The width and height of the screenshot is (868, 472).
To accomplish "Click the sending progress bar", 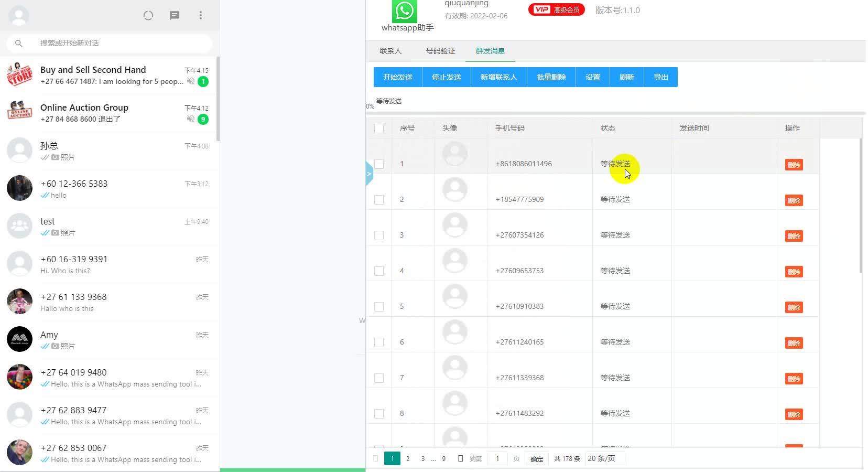I will (616, 113).
